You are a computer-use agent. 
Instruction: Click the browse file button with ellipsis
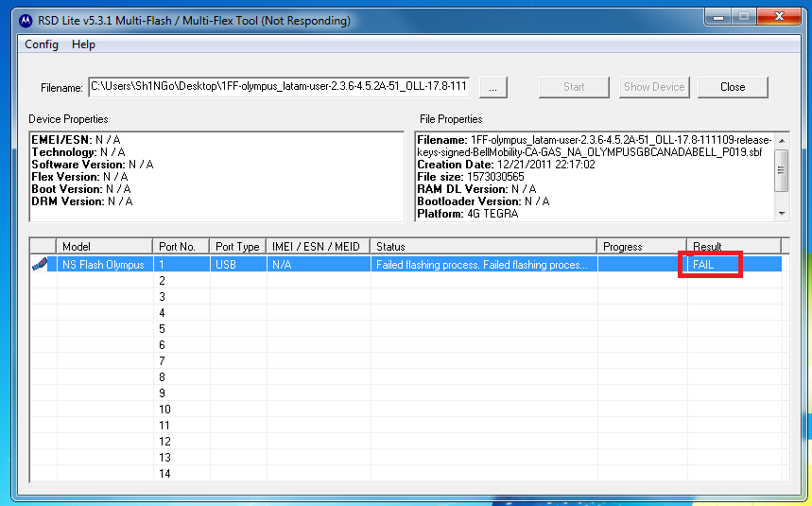tap(493, 87)
